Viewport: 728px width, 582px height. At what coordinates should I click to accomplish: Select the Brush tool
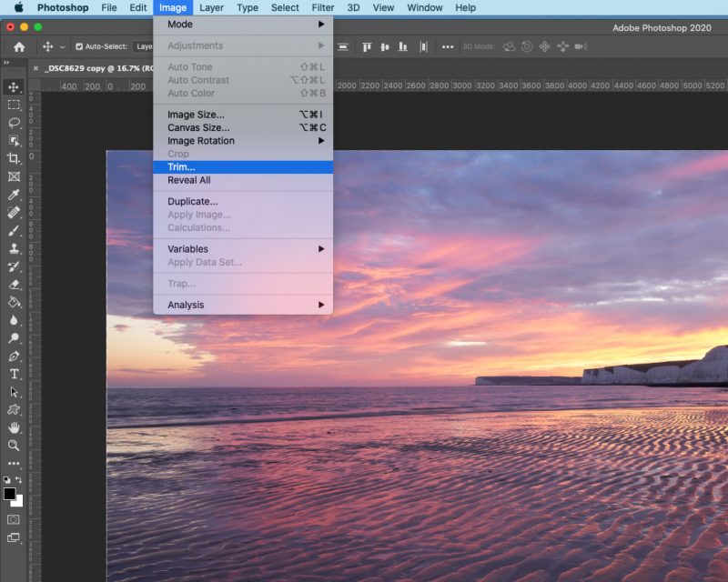pos(13,232)
